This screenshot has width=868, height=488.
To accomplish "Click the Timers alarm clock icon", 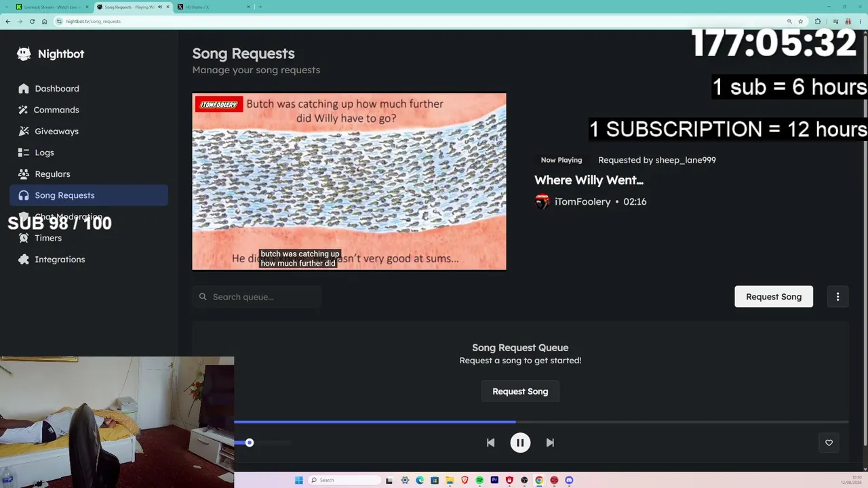I will click(x=24, y=238).
